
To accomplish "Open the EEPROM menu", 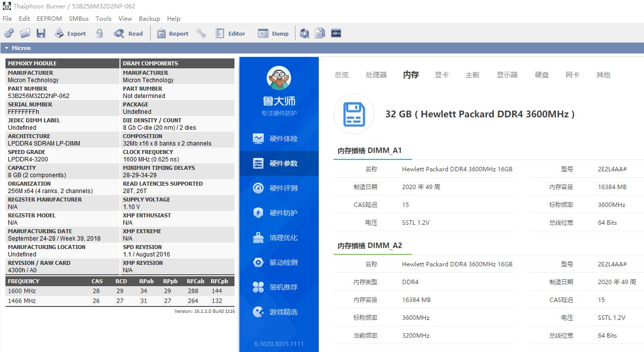I will (49, 18).
